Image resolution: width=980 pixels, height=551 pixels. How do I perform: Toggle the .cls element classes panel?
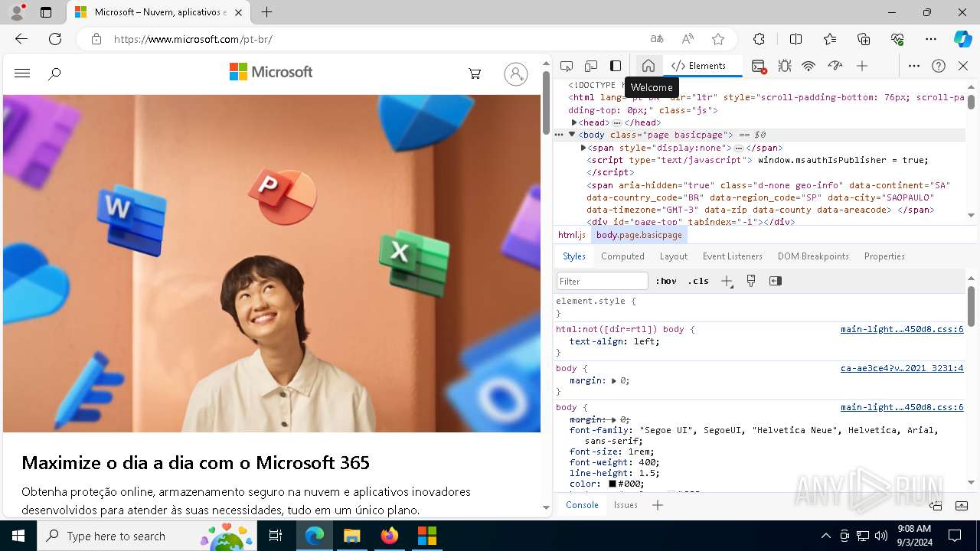[x=698, y=281]
